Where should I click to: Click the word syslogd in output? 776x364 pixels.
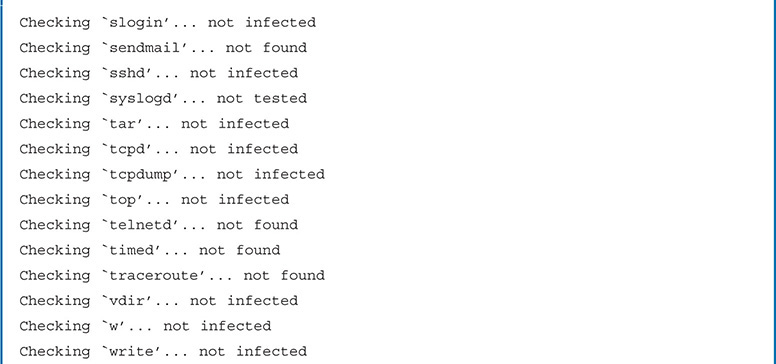140,99
